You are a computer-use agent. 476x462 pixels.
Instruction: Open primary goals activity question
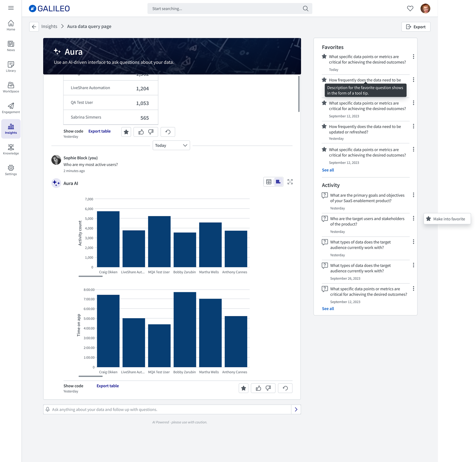(367, 198)
